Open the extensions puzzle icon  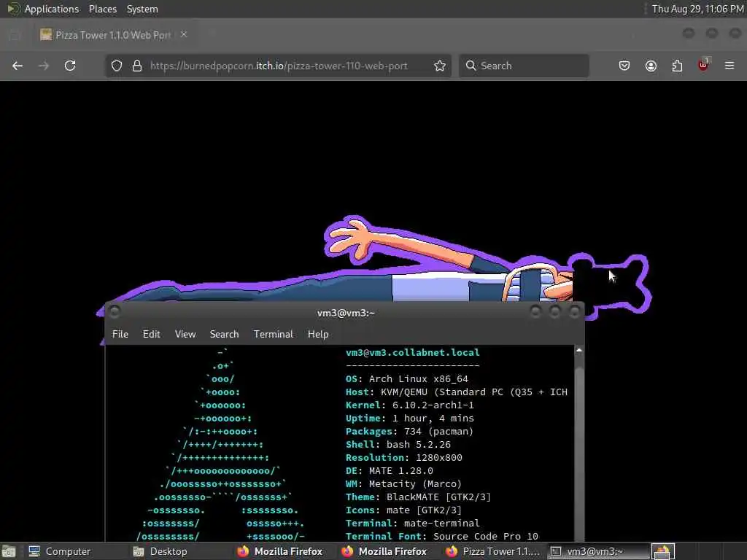click(677, 66)
